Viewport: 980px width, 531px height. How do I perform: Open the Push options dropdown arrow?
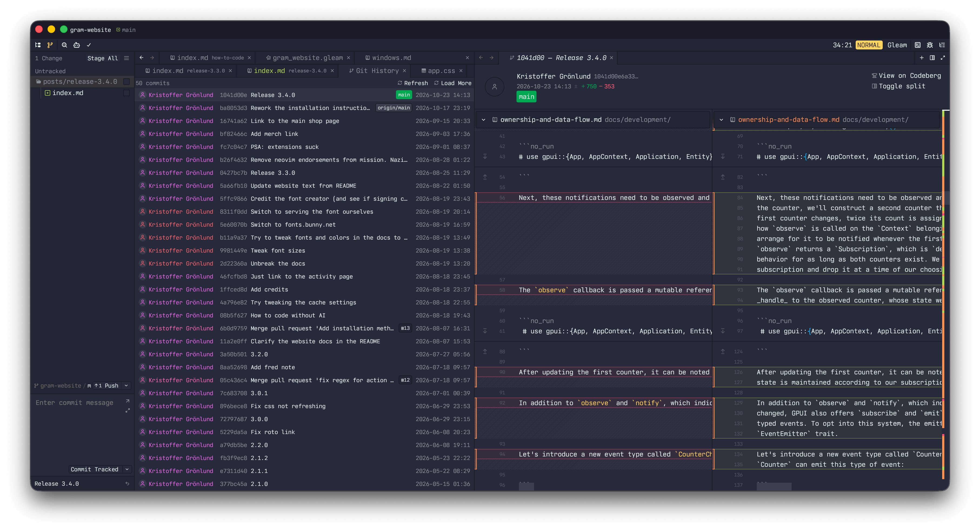click(126, 386)
